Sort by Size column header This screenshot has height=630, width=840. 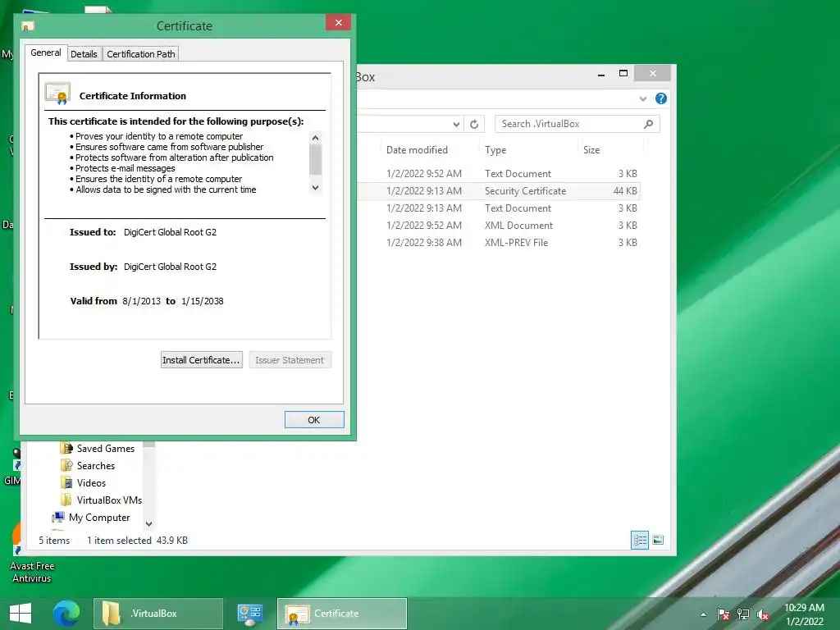(x=591, y=150)
